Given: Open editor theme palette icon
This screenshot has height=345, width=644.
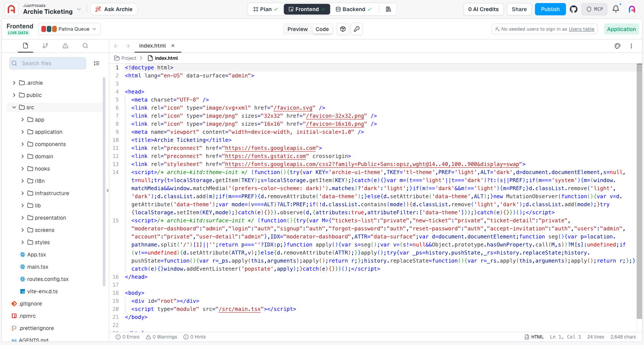Looking at the screenshot, I should tap(618, 46).
